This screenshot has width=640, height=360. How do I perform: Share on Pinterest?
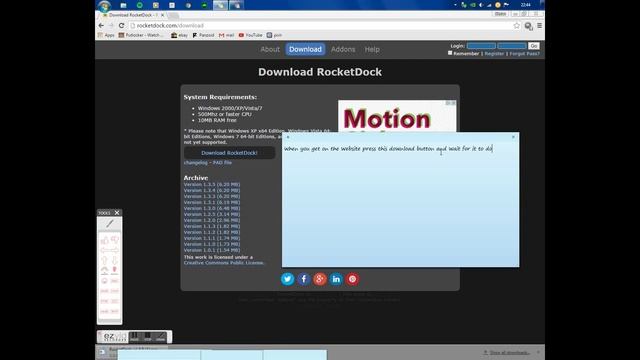pyautogui.click(x=353, y=279)
